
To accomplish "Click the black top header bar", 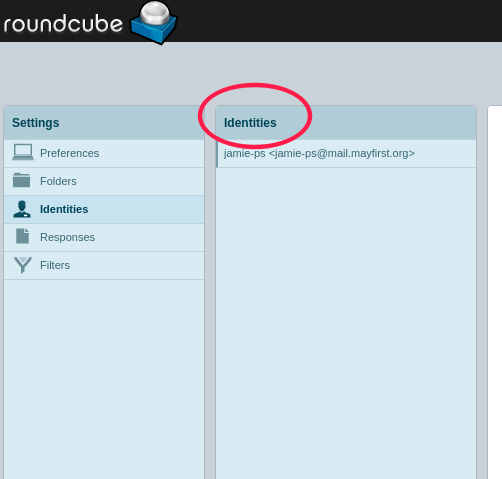I will click(333, 21).
